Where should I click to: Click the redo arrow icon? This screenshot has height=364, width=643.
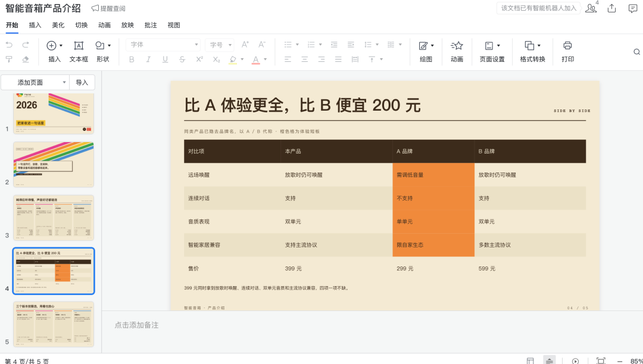pos(26,45)
